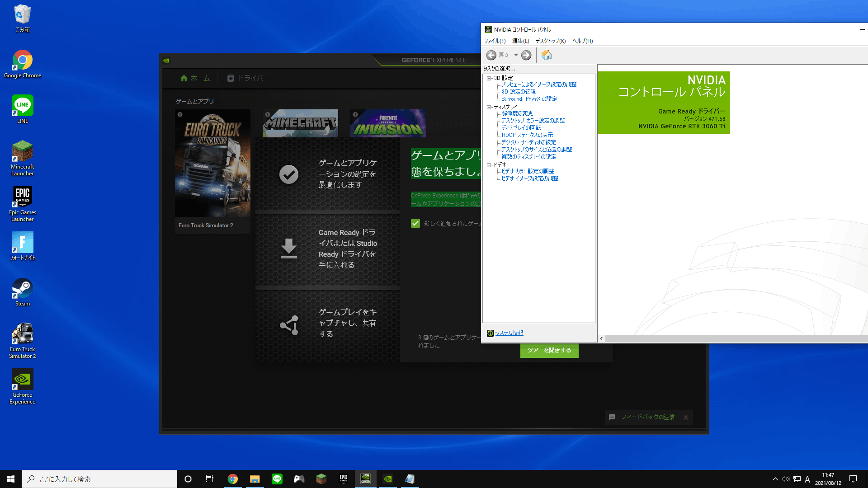The width and height of the screenshot is (868, 488).
Task: Click the checkmark optimize settings icon
Action: pyautogui.click(x=288, y=174)
